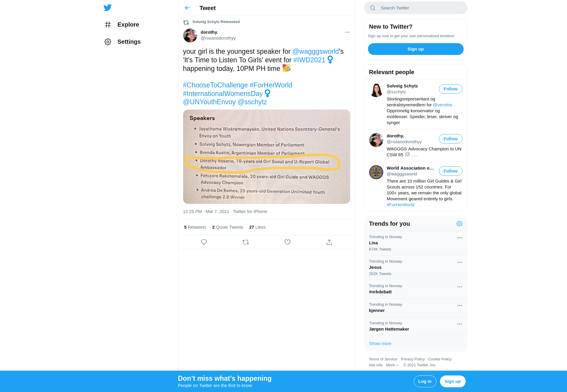Screen dimensions: 567x392
Task: Open the Speakers list image
Action: coord(266,157)
